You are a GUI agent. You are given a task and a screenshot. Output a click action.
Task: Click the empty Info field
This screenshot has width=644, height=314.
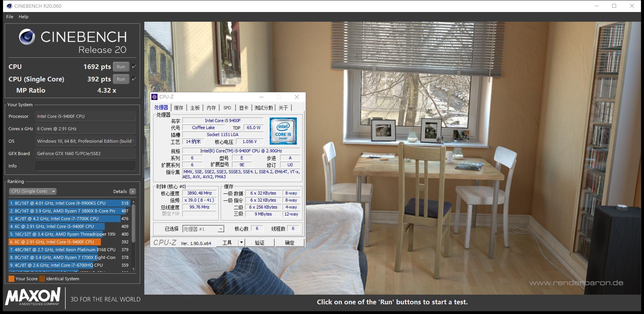click(85, 166)
